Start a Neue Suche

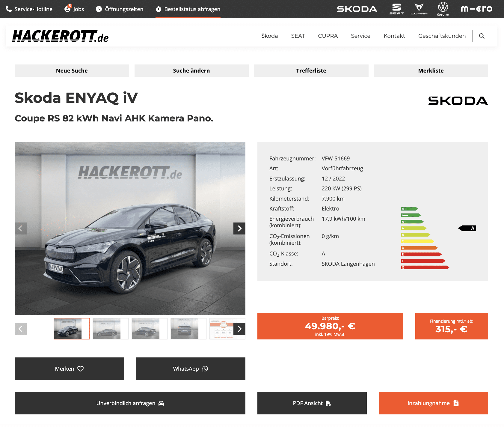click(72, 70)
